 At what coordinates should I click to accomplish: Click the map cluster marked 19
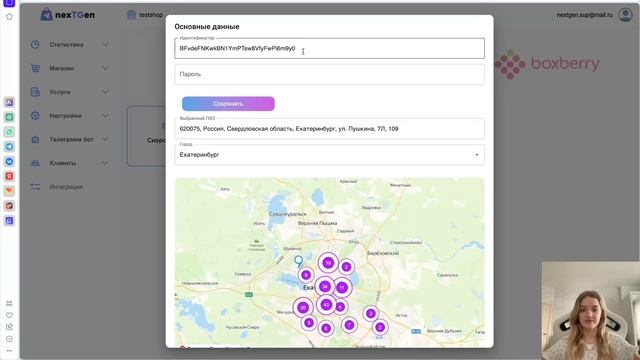pos(328,263)
